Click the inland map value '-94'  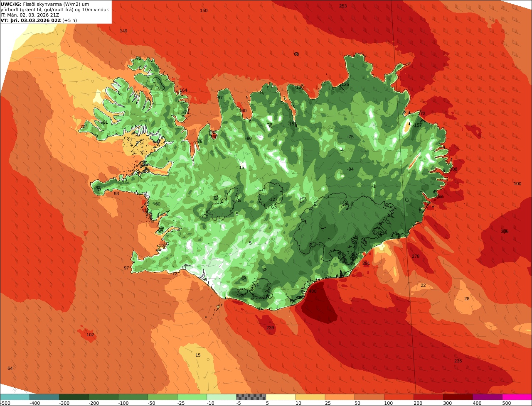(x=350, y=169)
